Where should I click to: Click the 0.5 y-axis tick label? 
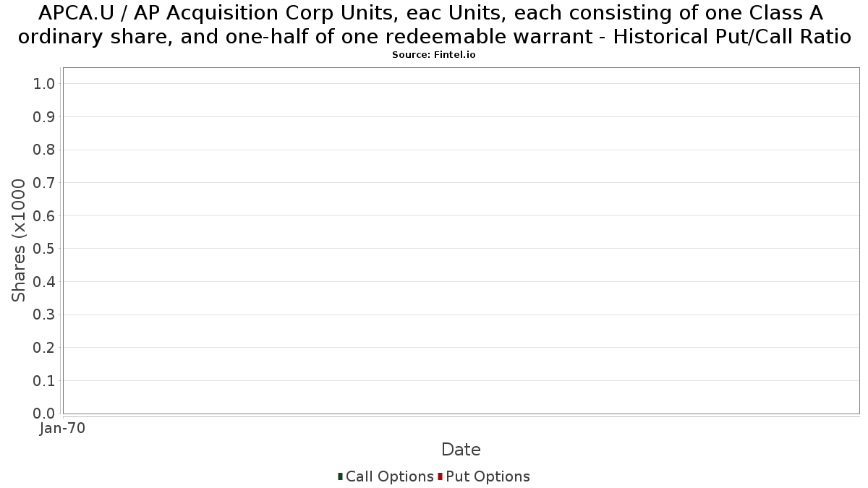click(x=44, y=249)
